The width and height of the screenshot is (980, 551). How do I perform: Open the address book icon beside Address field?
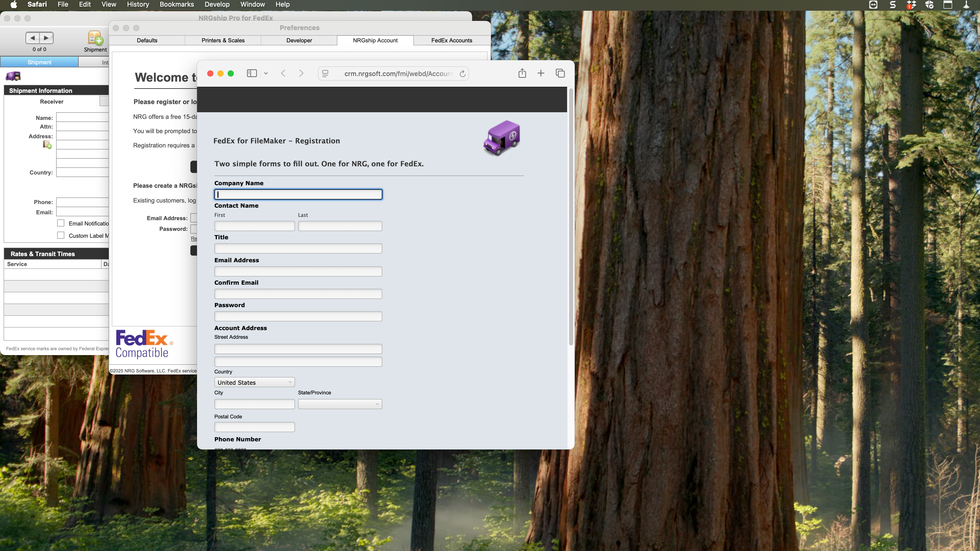[47, 144]
